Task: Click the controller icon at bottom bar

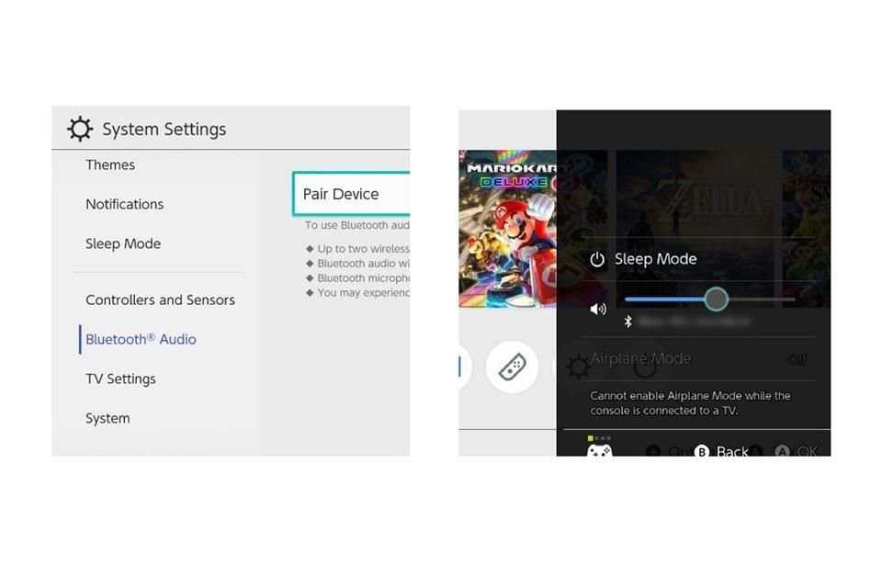Action: click(599, 450)
